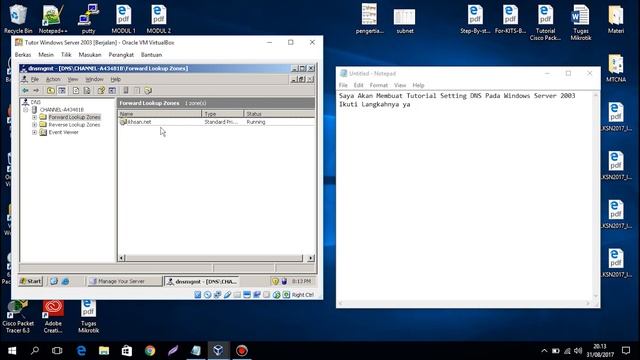Click the volume icon in system tray
Viewport: 640px width, 360px height.
click(578, 351)
